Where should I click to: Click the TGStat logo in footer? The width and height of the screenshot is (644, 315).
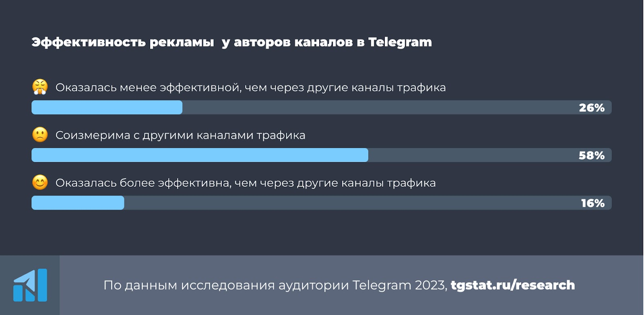(x=30, y=285)
